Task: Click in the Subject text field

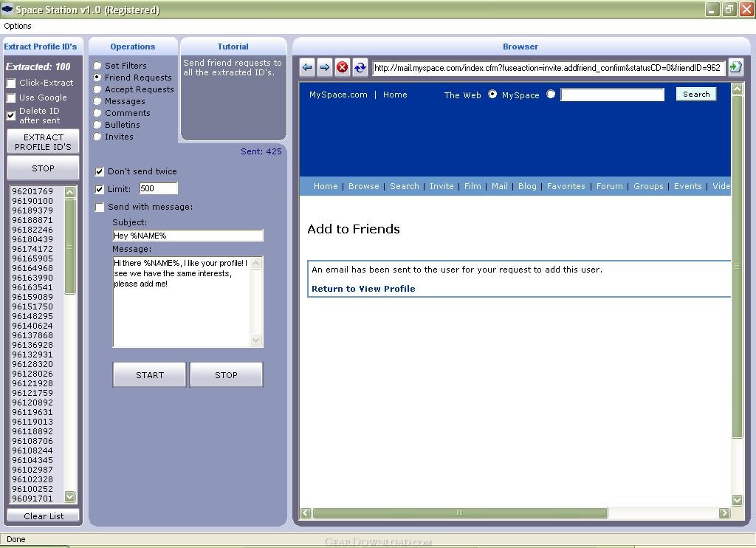Action: [188, 236]
